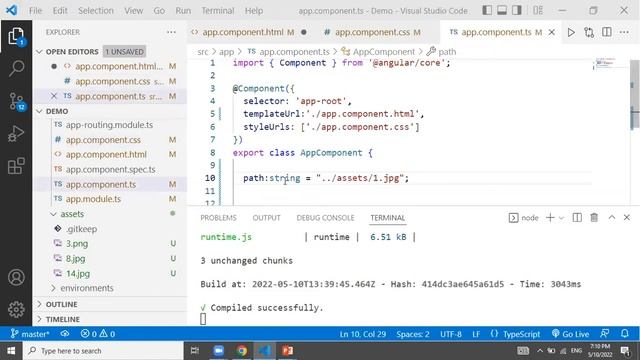Close the app.component.ts editor tab
This screenshot has height=360, width=640.
(x=551, y=32)
